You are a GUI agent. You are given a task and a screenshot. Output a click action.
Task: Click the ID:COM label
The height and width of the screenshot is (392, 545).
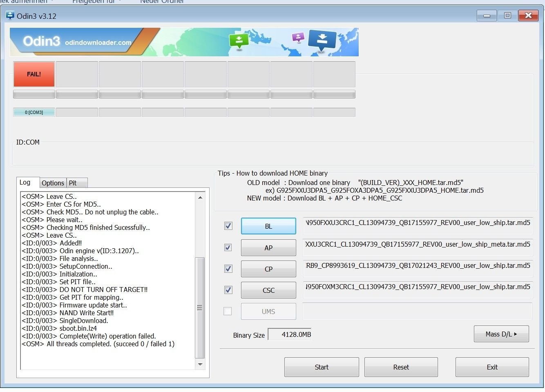[x=28, y=142]
